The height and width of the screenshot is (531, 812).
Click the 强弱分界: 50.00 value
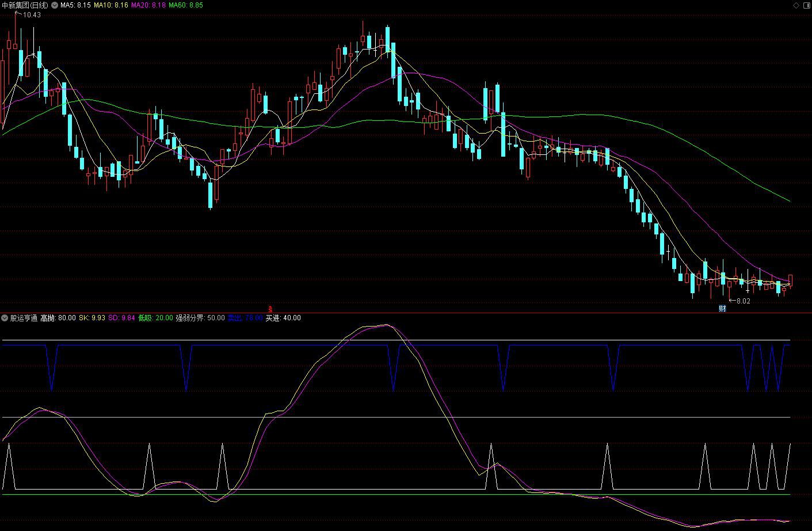(x=200, y=318)
